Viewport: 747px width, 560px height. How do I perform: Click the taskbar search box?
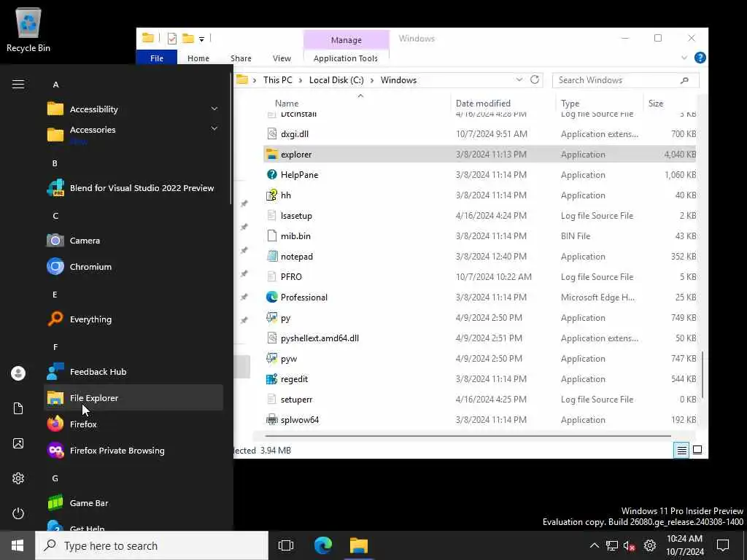pyautogui.click(x=152, y=545)
